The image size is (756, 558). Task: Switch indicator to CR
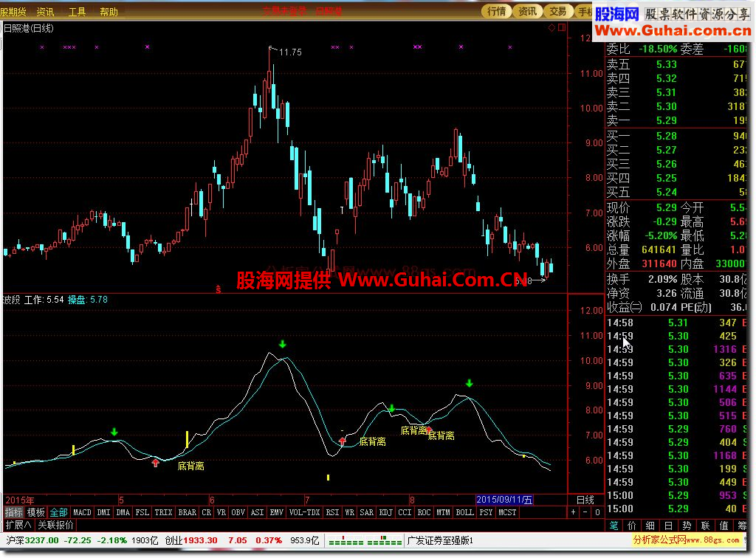pos(207,512)
